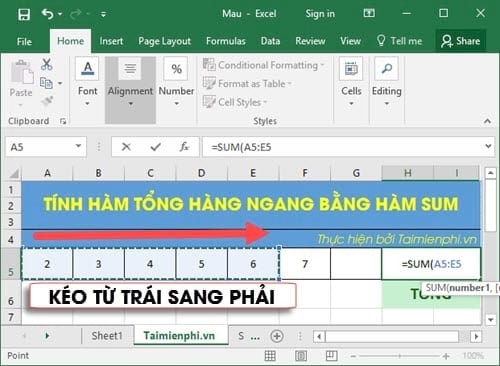Open the Formulas tab
This screenshot has height=366, width=500.
coord(226,41)
